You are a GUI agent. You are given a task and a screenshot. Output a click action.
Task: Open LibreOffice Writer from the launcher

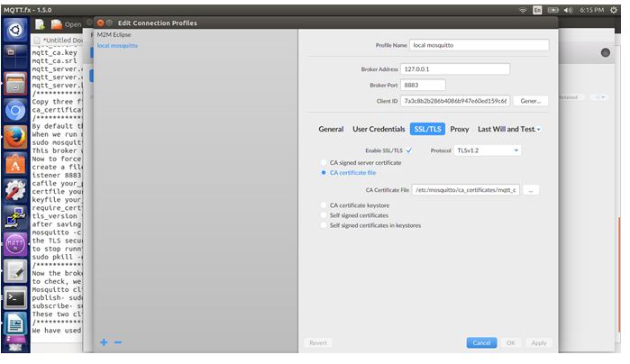15,323
